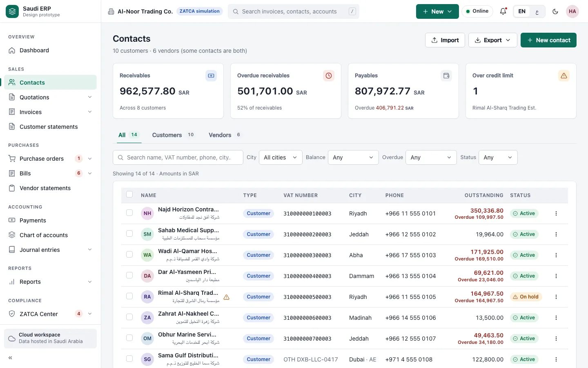Select the Wadi Al-Qamar row checkbox
The width and height of the screenshot is (588, 368).
coord(129,254)
